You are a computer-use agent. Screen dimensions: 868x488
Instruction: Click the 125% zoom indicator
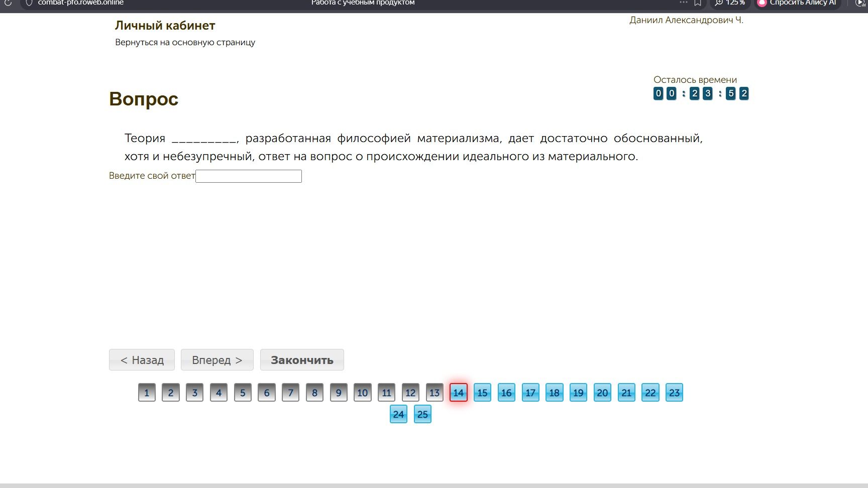(x=730, y=3)
